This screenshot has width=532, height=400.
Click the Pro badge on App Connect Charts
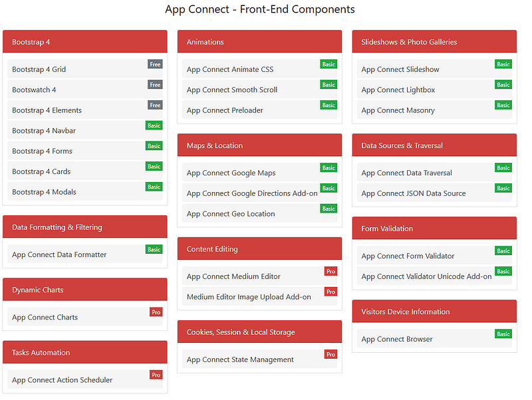pos(156,312)
